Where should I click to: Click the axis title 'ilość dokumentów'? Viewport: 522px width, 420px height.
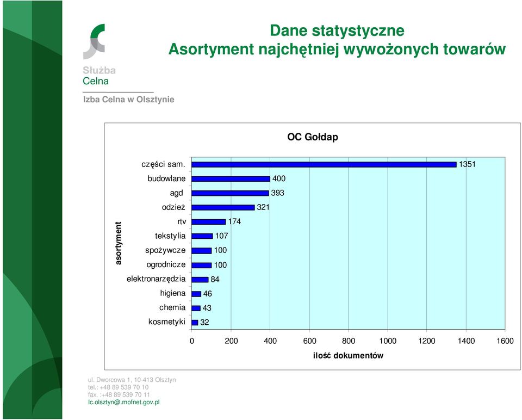point(348,356)
